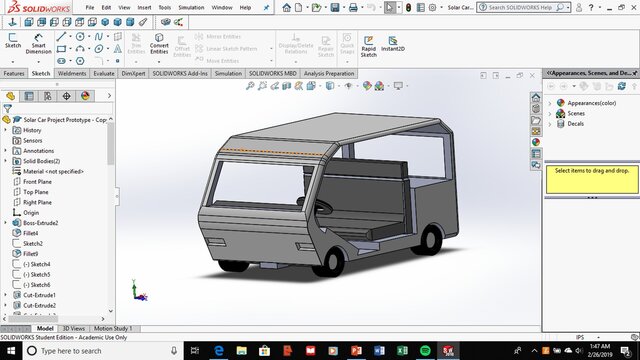Image resolution: width=640 pixels, height=360 pixels.
Task: Switch to the Weldments tab
Action: coord(72,73)
